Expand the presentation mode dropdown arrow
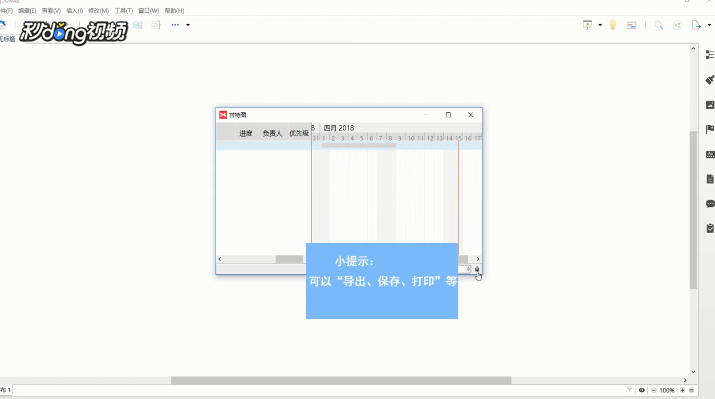Image resolution: width=715 pixels, height=399 pixels. [600, 25]
